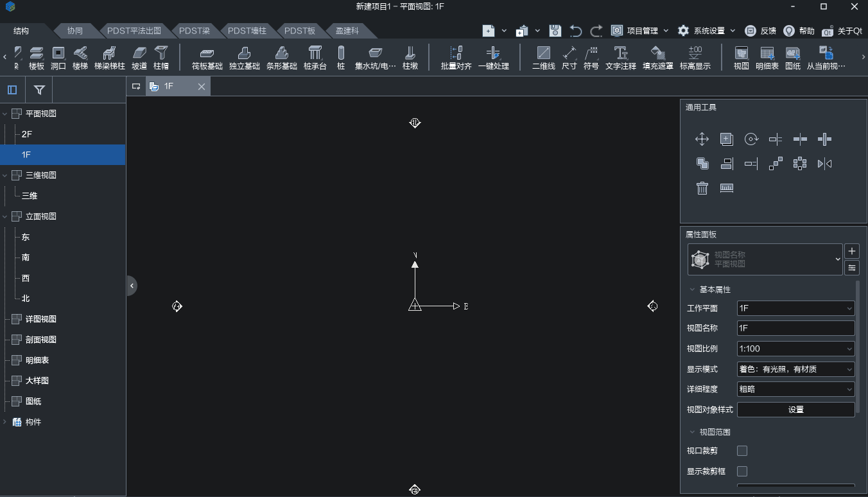Switch to the PDST墙柱 tab
868x497 pixels.
pos(247,31)
